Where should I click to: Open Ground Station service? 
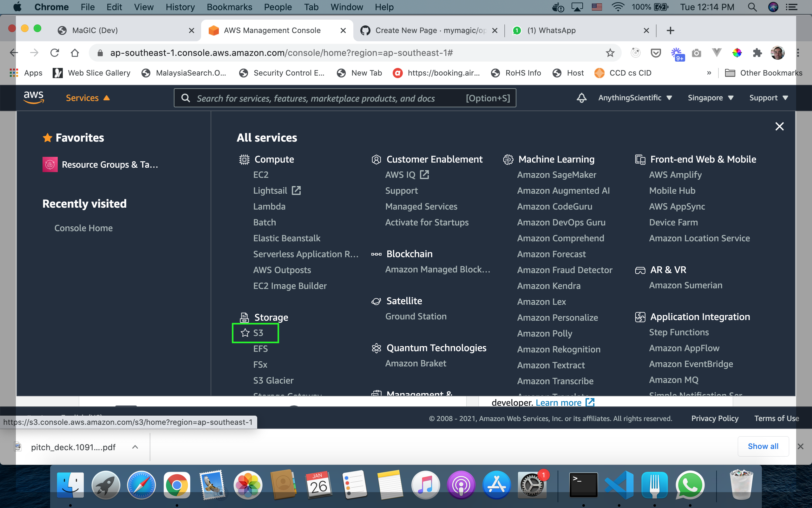pos(416,316)
